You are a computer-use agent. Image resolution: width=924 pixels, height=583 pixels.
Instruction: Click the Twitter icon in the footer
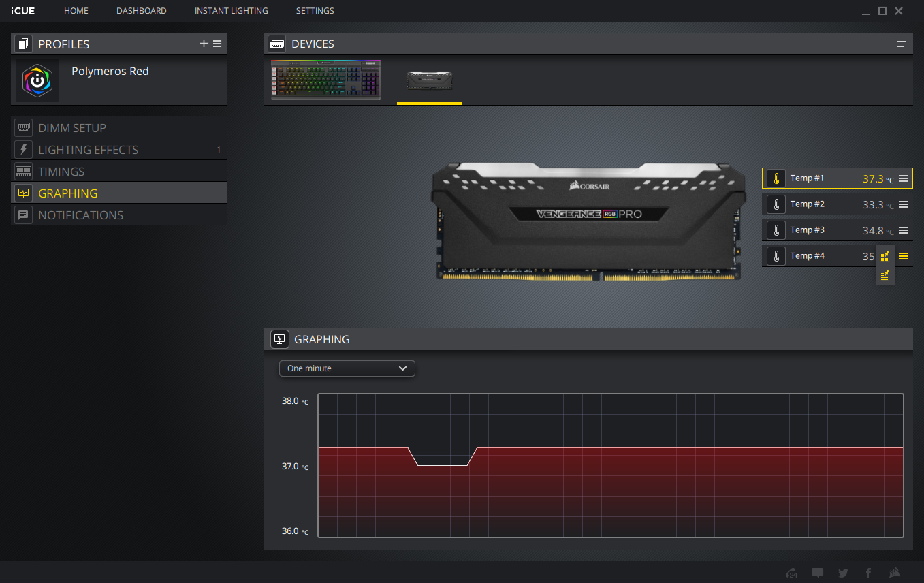(843, 573)
